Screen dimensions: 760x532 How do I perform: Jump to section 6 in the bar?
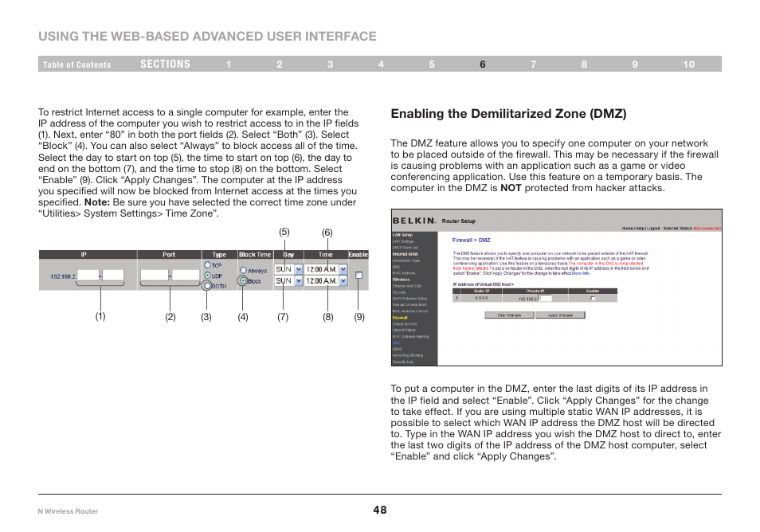(482, 65)
